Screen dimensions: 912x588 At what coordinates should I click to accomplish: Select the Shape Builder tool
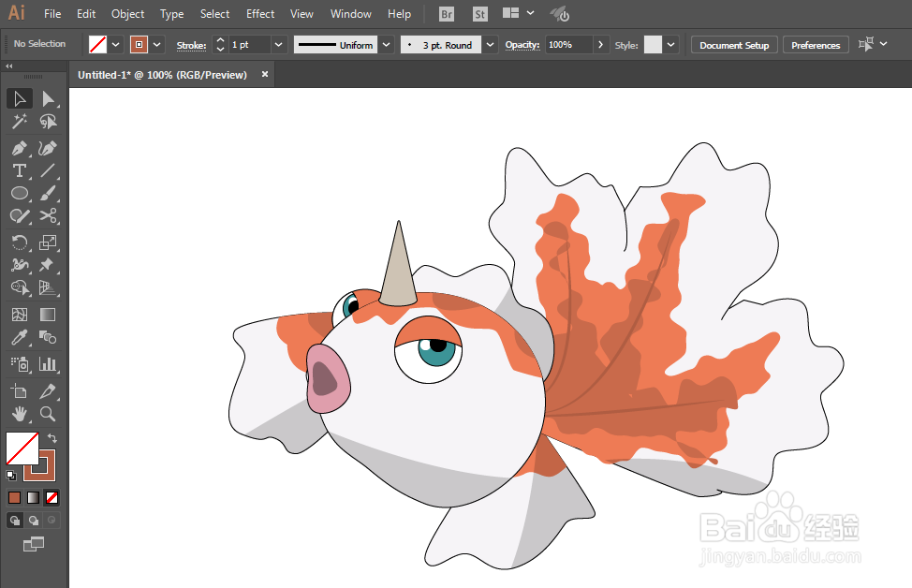(x=19, y=287)
